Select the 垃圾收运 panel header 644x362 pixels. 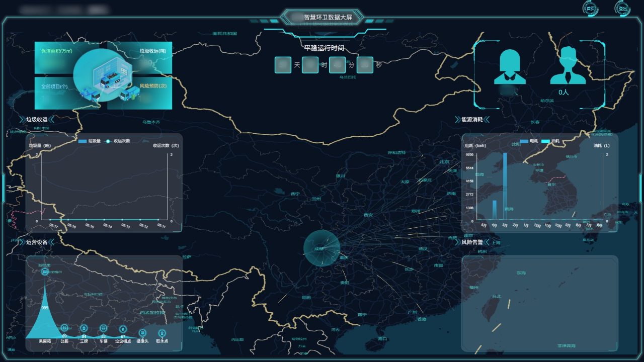pos(37,120)
